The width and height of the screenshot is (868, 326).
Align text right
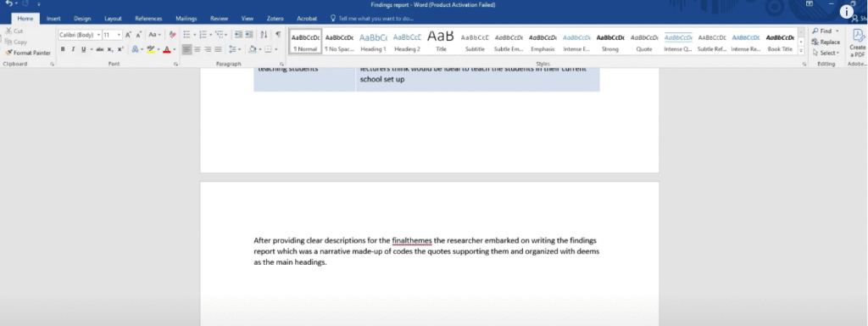tap(209, 49)
